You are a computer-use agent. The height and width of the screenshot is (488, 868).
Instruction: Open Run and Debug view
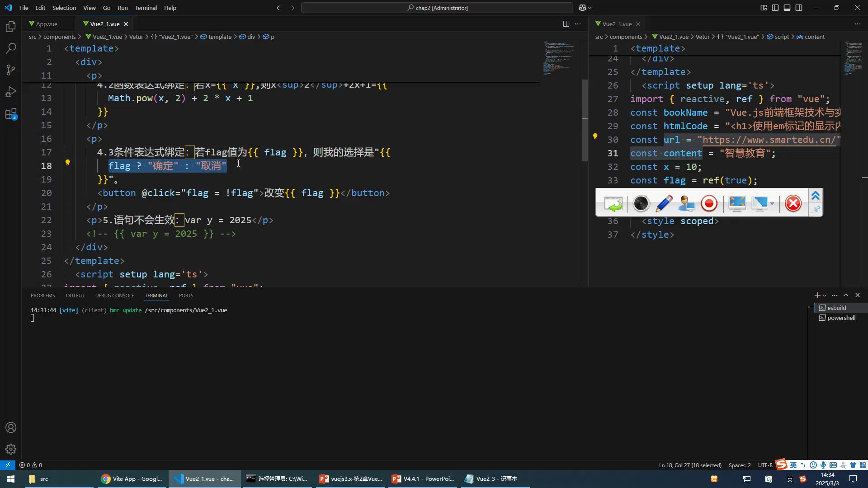coord(11,92)
